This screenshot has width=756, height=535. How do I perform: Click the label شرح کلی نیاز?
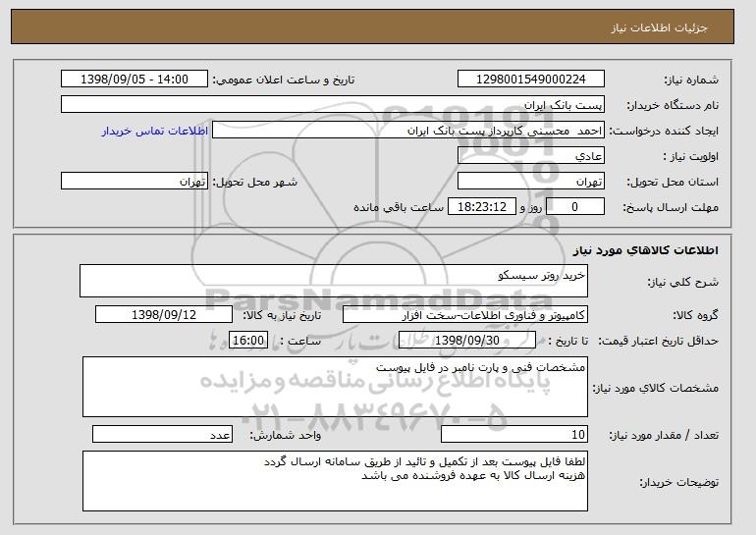682,283
